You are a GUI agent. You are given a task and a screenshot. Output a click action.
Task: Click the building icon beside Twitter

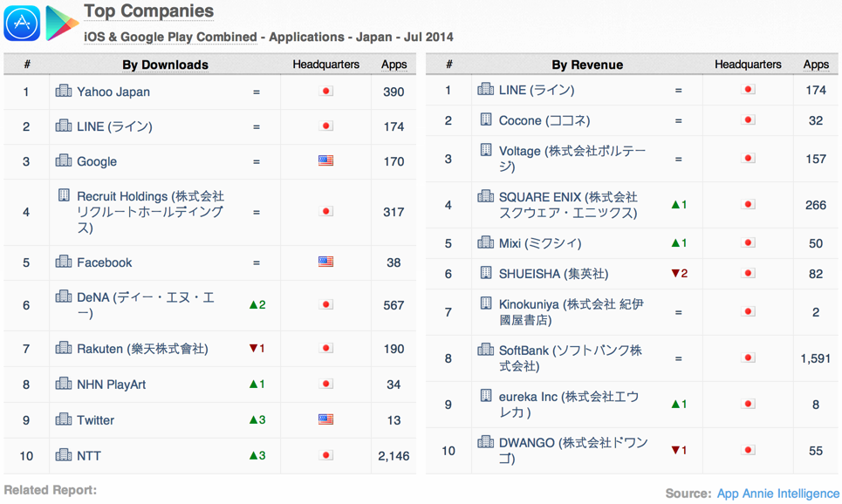[64, 419]
